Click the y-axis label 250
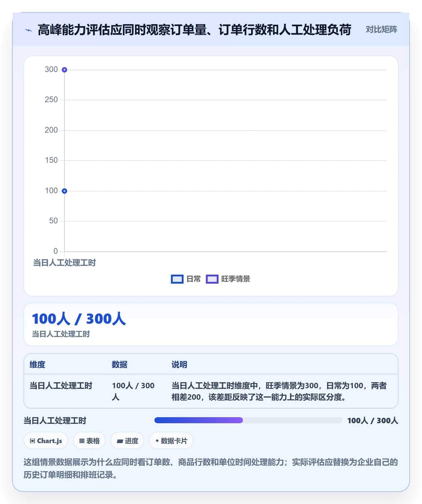This screenshot has width=422, height=504. pyautogui.click(x=51, y=100)
